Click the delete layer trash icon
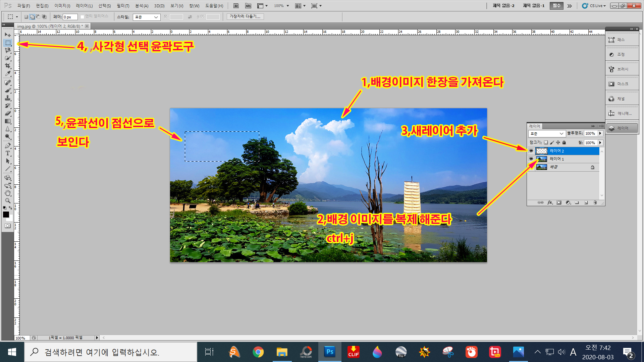The image size is (644, 362). pyautogui.click(x=595, y=203)
